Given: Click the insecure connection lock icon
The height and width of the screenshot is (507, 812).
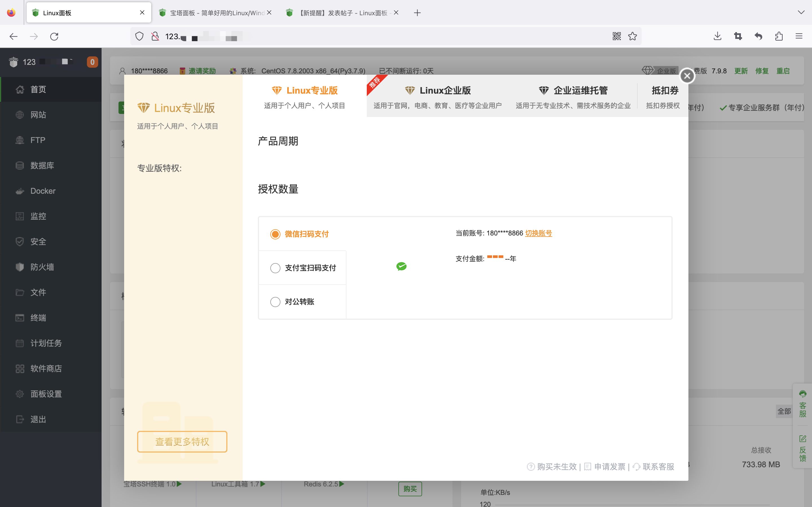Looking at the screenshot, I should pyautogui.click(x=155, y=36).
